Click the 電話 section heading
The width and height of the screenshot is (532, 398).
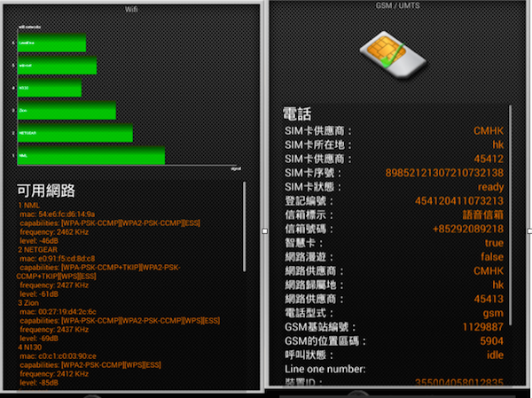pos(297,114)
